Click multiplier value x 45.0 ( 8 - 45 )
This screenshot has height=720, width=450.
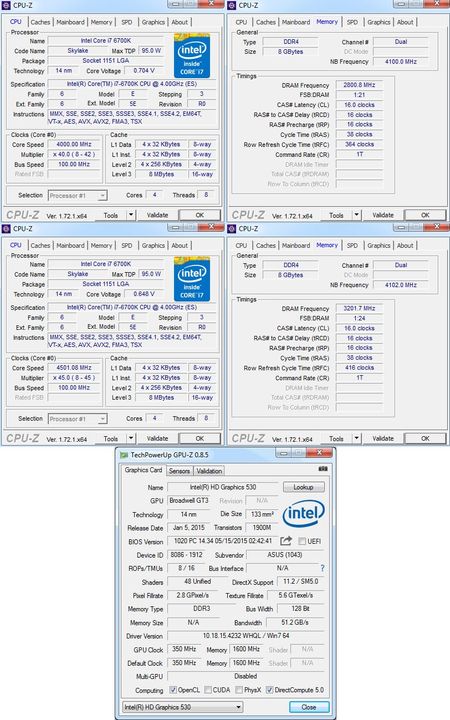pos(74,378)
